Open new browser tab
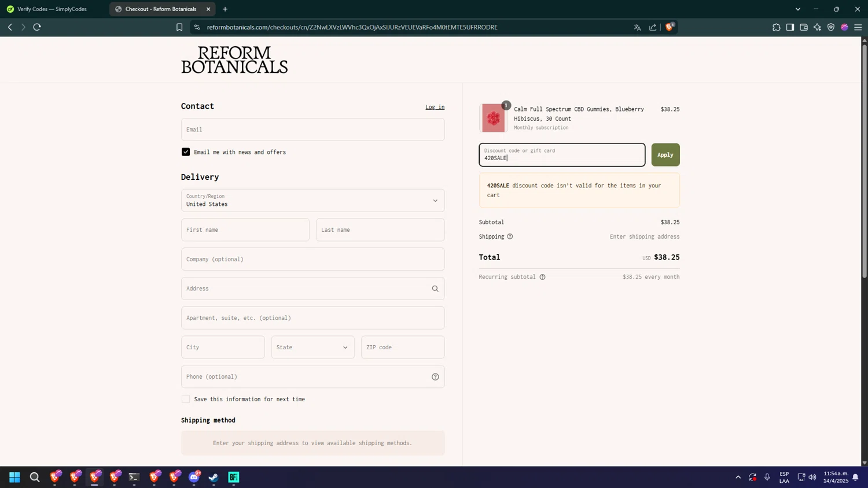Screen dimensions: 868x488 click(225, 9)
